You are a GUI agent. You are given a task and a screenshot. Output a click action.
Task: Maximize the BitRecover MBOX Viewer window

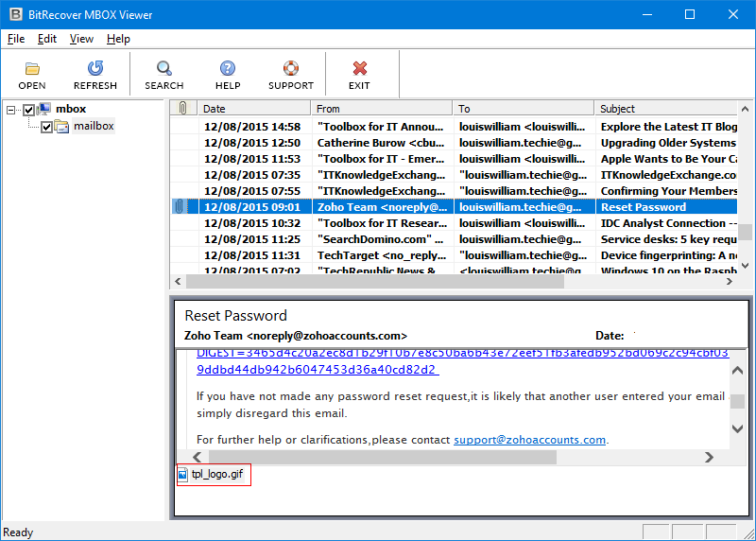690,14
